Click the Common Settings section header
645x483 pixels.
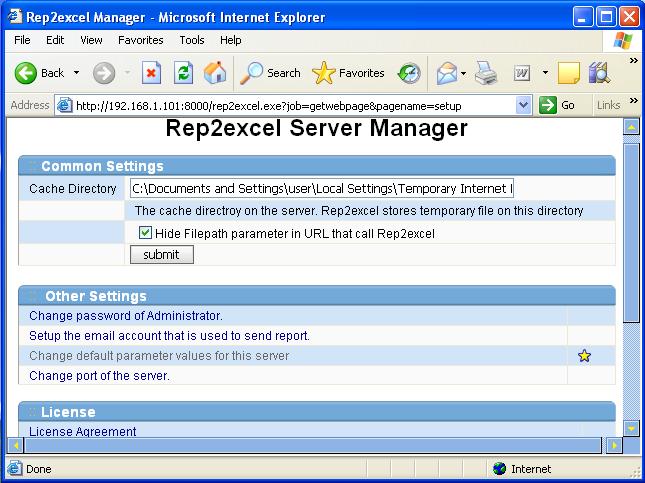point(317,166)
